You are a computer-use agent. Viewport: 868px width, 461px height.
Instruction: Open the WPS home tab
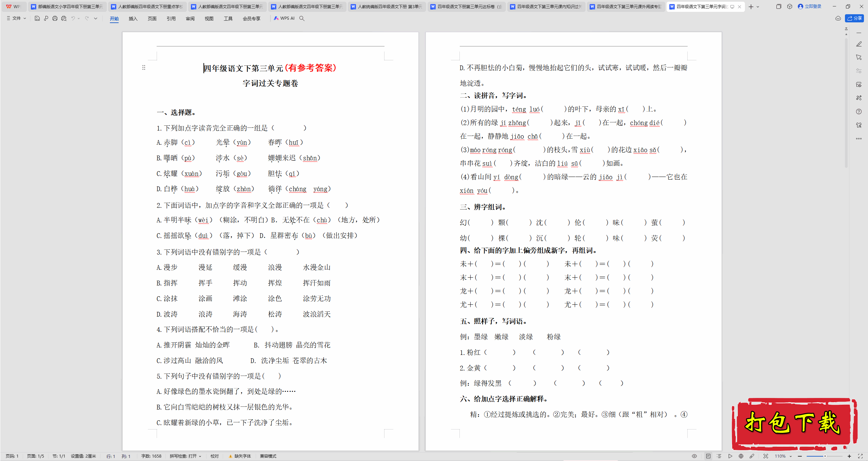(14, 7)
